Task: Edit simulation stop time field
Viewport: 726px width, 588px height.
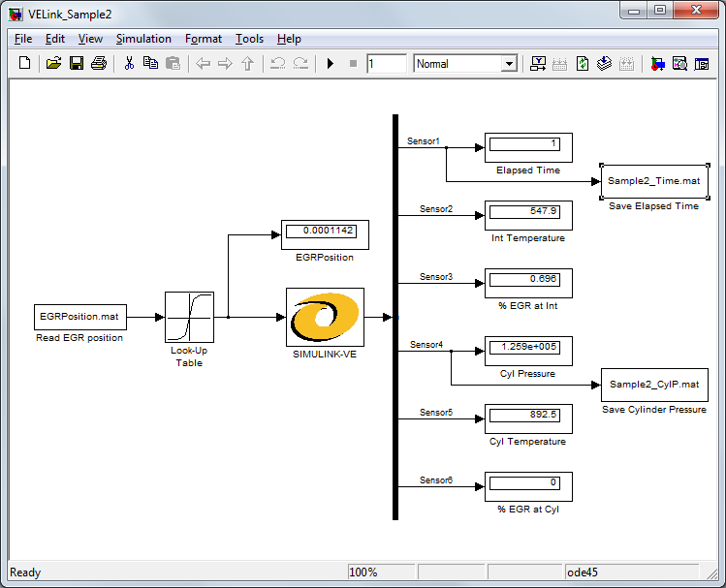Action: pos(387,63)
